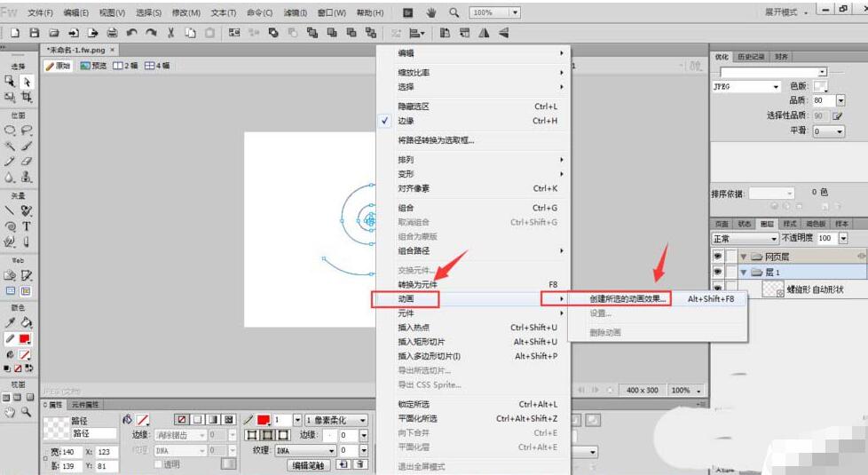The image size is (868, 475).
Task: Click the Undo icon
Action: [131, 33]
